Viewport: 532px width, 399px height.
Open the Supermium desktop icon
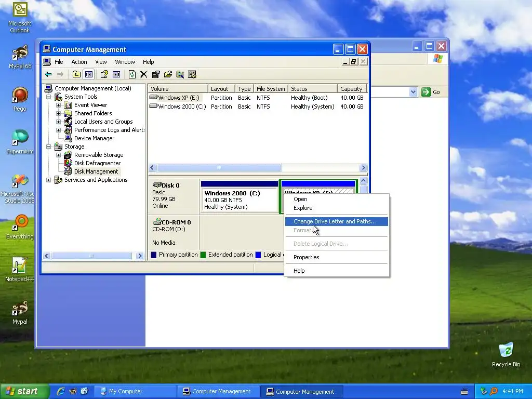pos(20,142)
